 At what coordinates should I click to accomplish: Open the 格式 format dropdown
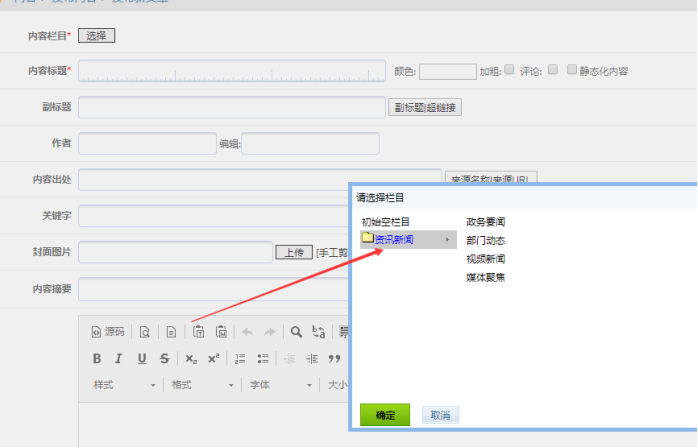tap(203, 385)
